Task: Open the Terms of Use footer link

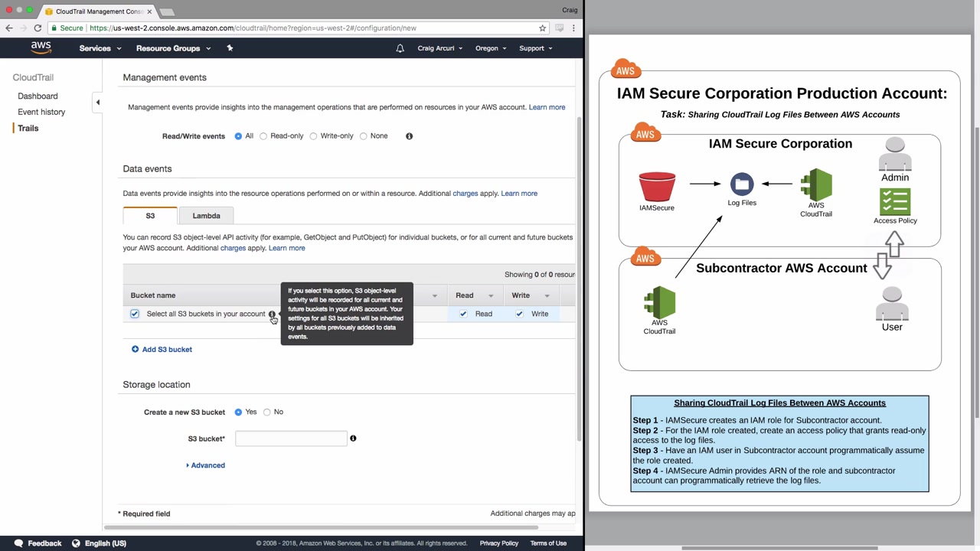Action: pos(548,543)
